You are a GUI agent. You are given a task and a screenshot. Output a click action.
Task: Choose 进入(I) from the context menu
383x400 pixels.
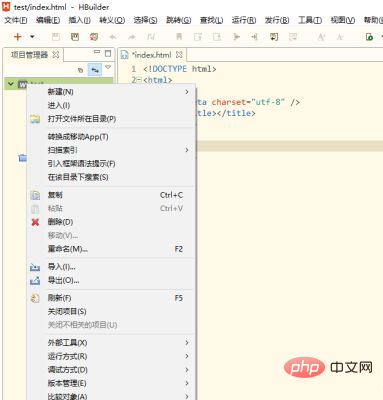(x=111, y=105)
